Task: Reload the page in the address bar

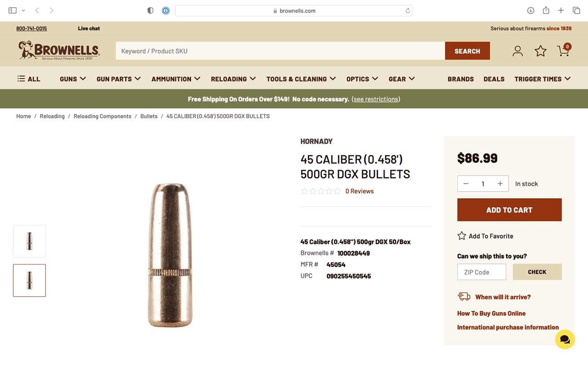Action: [x=407, y=11]
